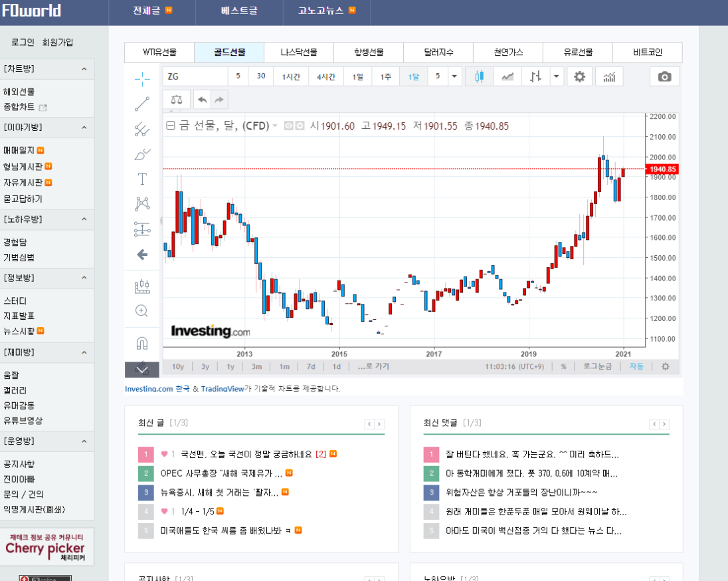Set chart interval to 1주

[x=386, y=76]
